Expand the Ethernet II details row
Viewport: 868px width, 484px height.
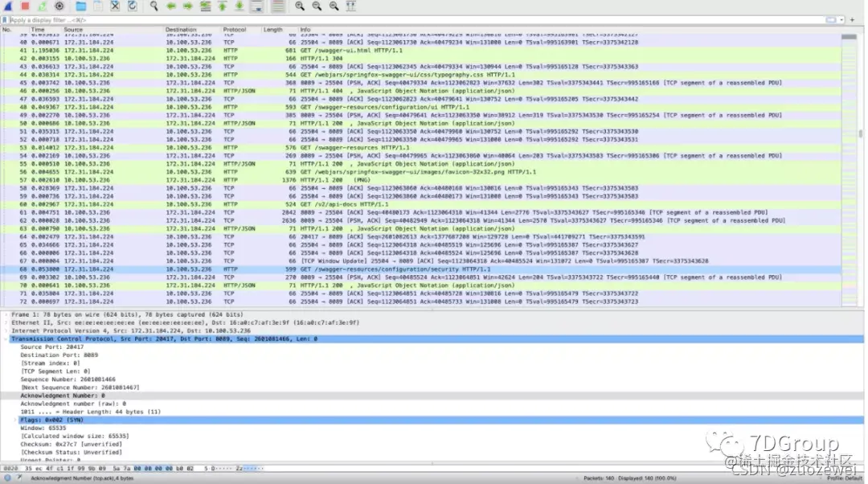pos(6,322)
